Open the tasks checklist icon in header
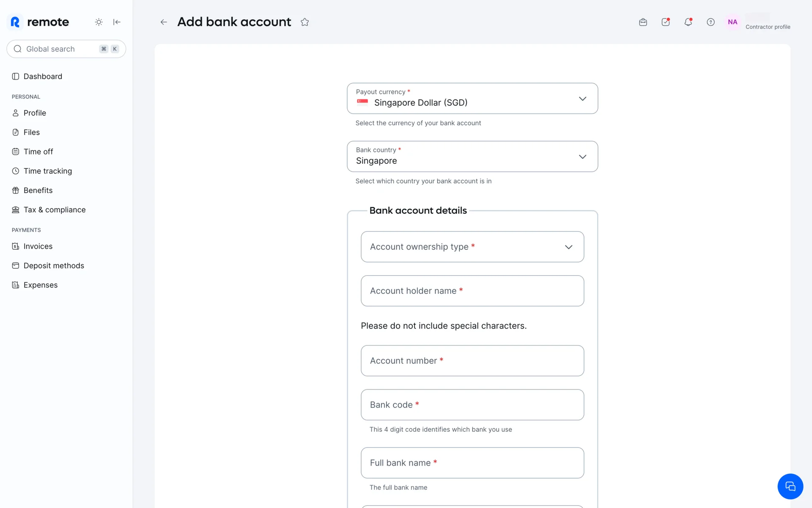 click(x=665, y=22)
